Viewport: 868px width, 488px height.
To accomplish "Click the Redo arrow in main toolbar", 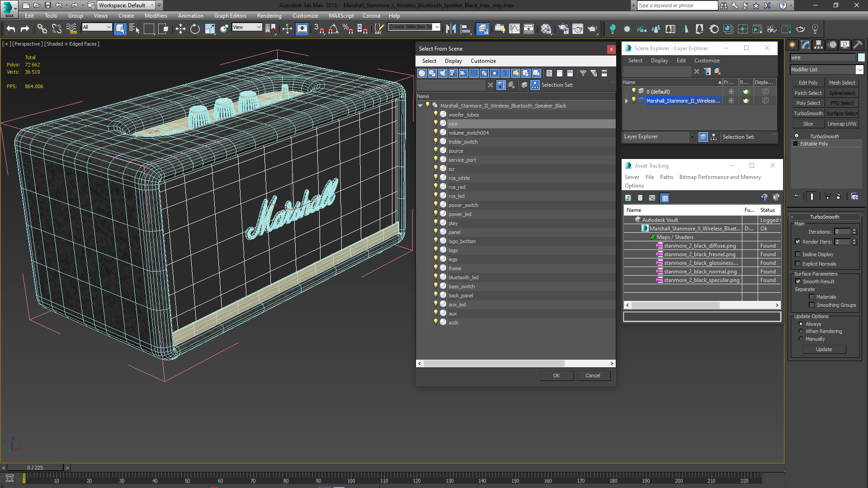I will click(25, 29).
